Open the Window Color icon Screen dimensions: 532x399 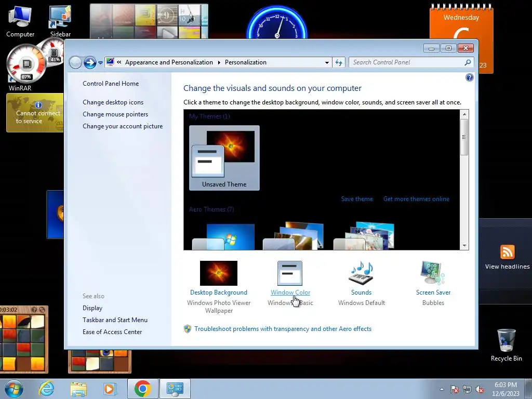click(x=290, y=273)
